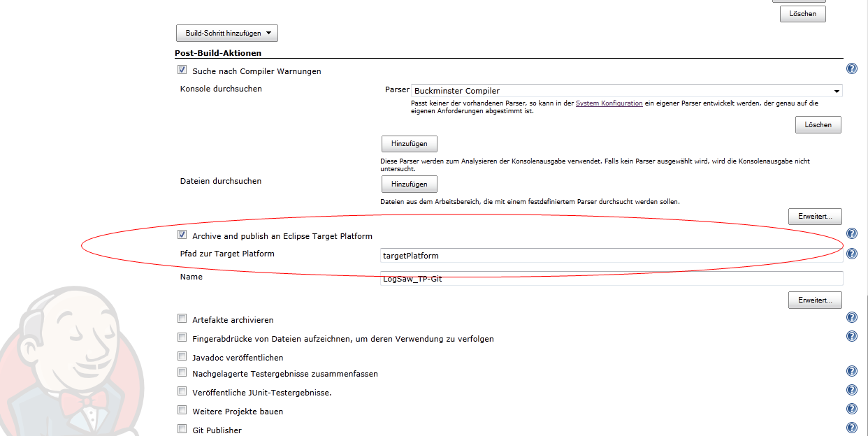Enable Fingerabdrücke von Dateien aufzeichnen checkbox

[182, 337]
